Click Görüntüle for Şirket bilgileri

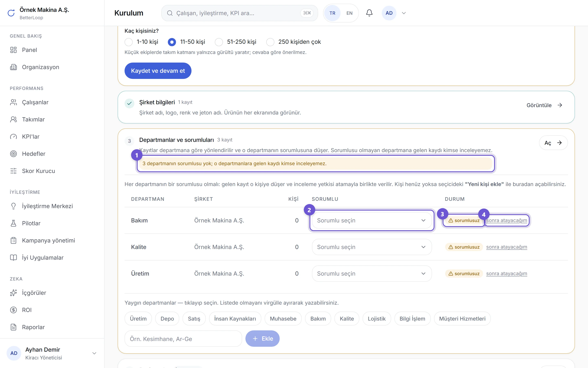click(544, 105)
